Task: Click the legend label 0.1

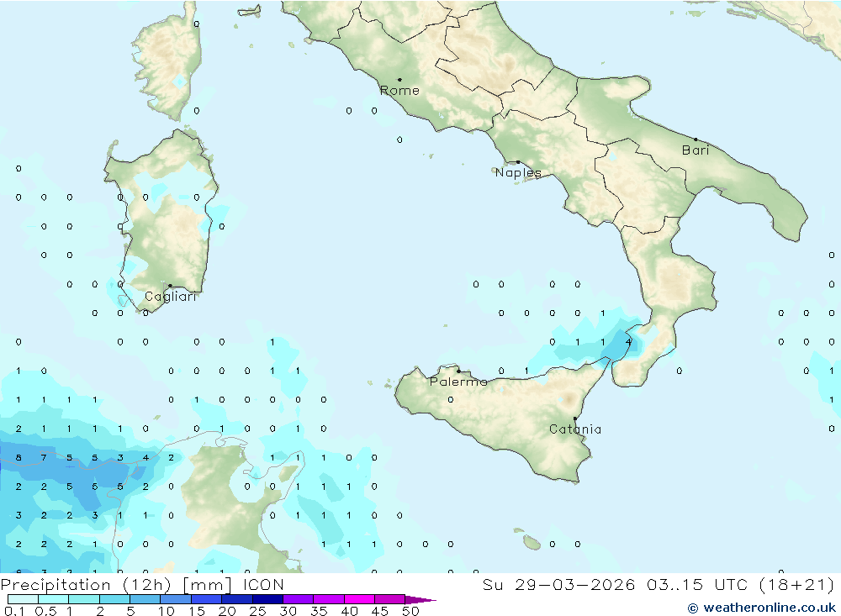Action: click(x=14, y=611)
